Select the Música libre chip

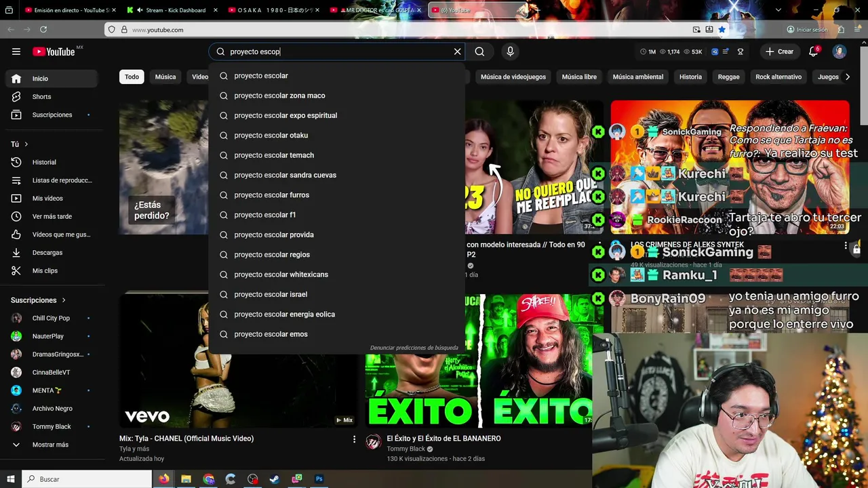tap(579, 77)
